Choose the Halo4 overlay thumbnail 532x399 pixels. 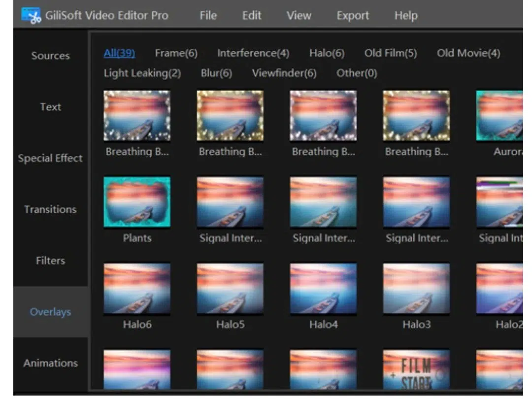[x=323, y=288]
